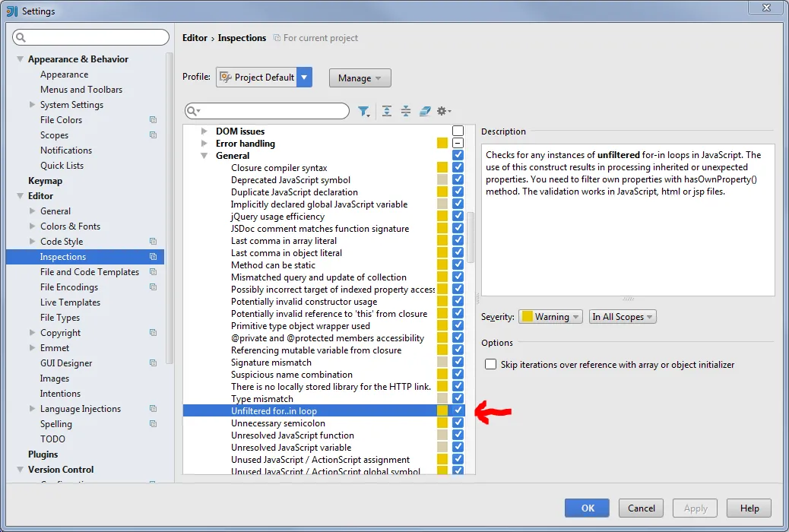The height and width of the screenshot is (532, 789).
Task: Collapse the Appearance & Behavior section
Action: point(20,59)
